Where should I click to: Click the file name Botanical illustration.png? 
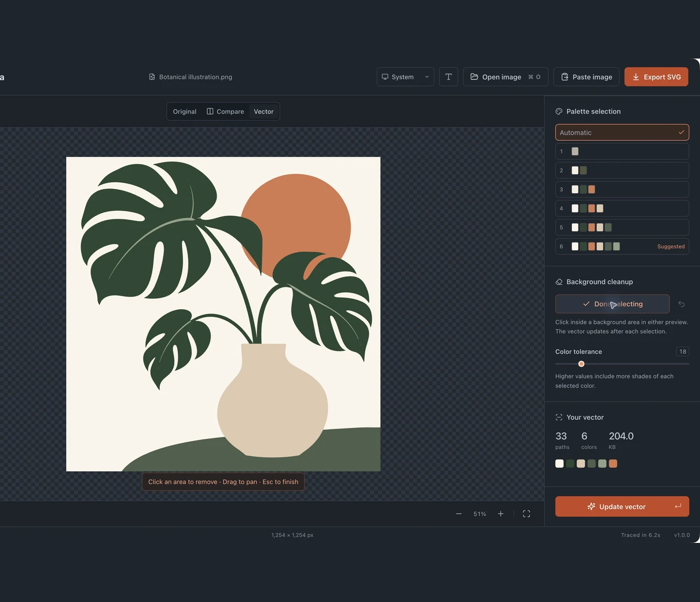tap(196, 77)
